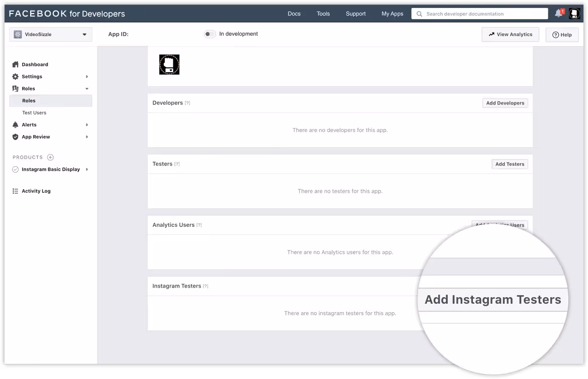Click the Instagram Basic Display checkmark icon
Image resolution: width=588 pixels, height=379 pixels.
(16, 169)
